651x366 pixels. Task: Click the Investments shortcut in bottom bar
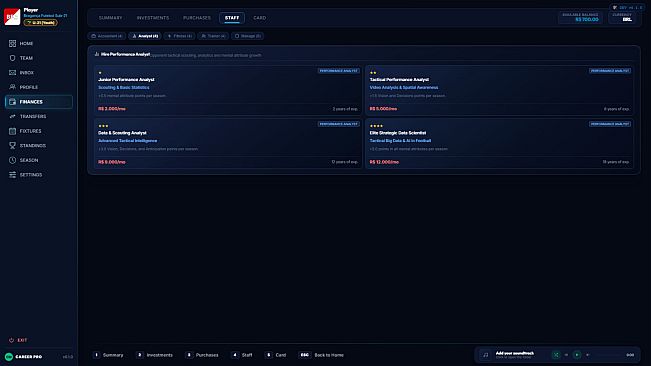pos(155,355)
